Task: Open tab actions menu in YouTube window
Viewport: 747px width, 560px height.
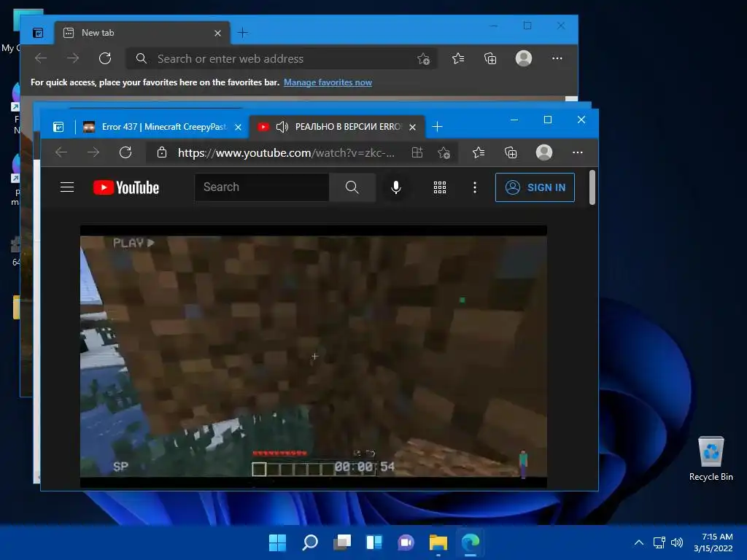Action: point(58,127)
